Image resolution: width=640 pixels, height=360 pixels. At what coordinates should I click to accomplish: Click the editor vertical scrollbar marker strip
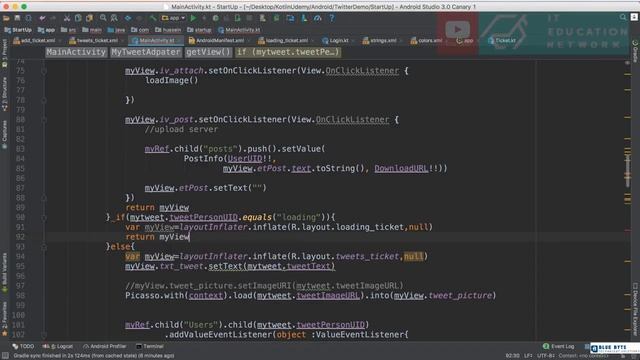(627, 200)
